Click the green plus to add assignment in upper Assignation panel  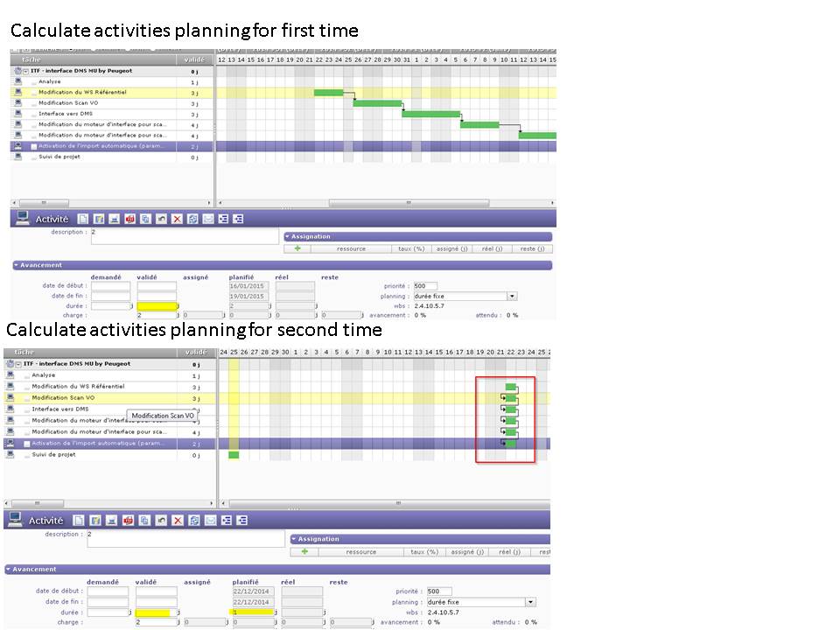(297, 248)
